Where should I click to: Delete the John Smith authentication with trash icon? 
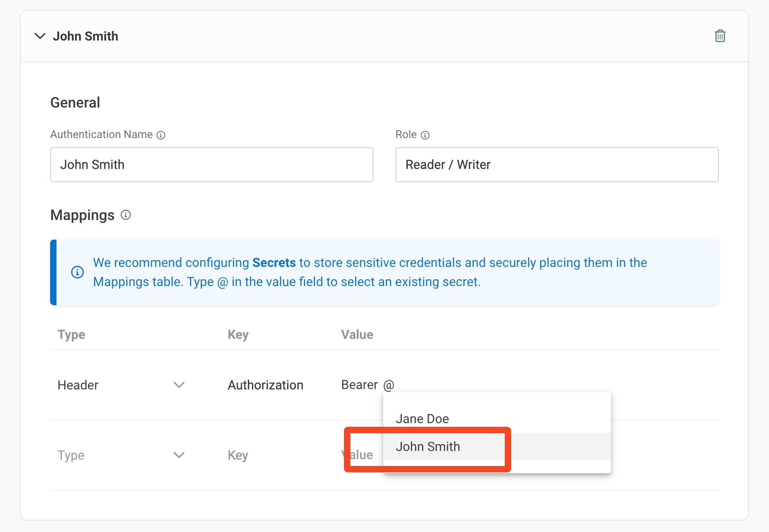point(720,36)
